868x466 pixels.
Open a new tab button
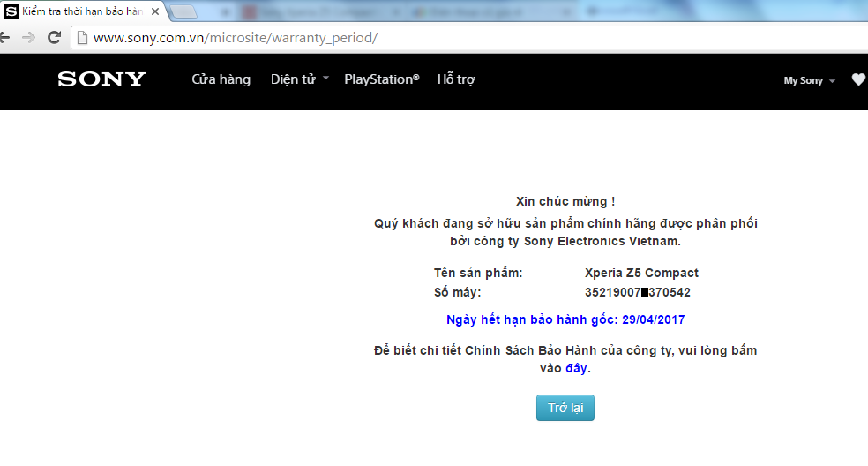(x=183, y=11)
